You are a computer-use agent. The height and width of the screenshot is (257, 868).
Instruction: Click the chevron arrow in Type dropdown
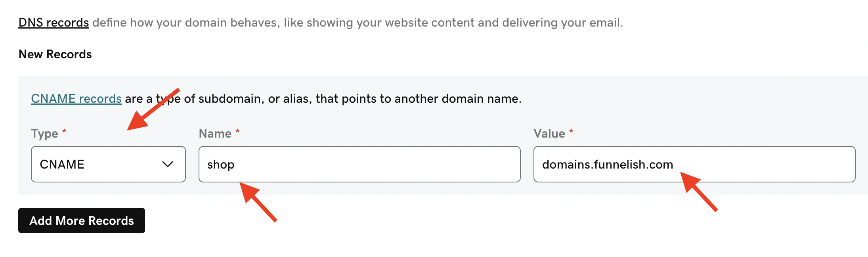click(x=168, y=164)
